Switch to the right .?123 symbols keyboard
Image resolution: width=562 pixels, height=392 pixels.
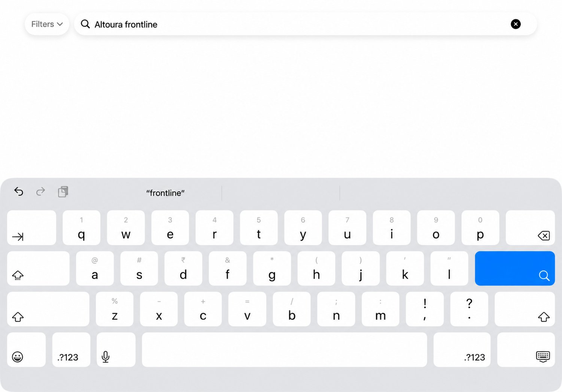click(x=462, y=350)
